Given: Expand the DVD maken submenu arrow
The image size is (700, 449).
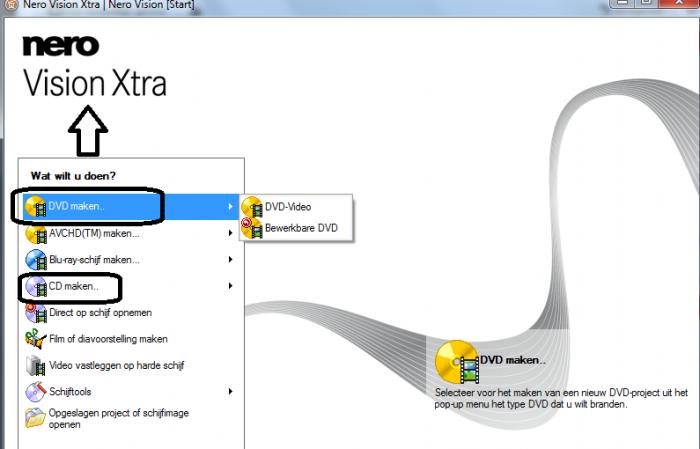Looking at the screenshot, I should click(x=230, y=207).
